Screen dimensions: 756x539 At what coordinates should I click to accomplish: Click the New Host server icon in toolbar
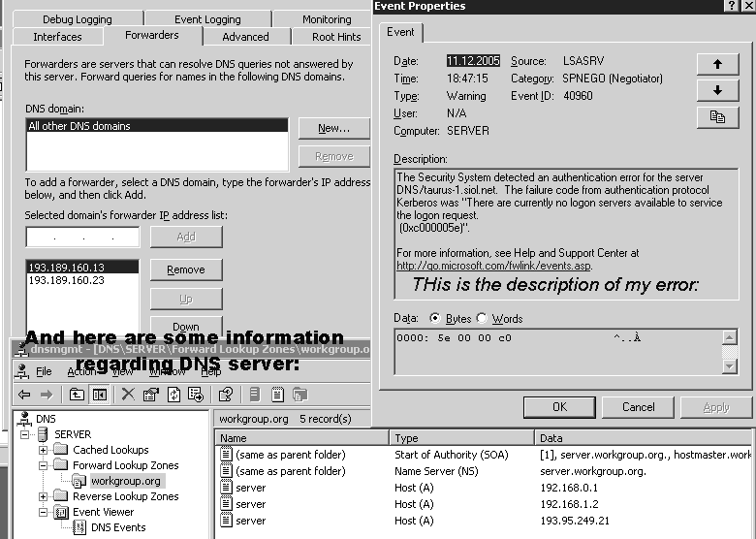pos(255,395)
